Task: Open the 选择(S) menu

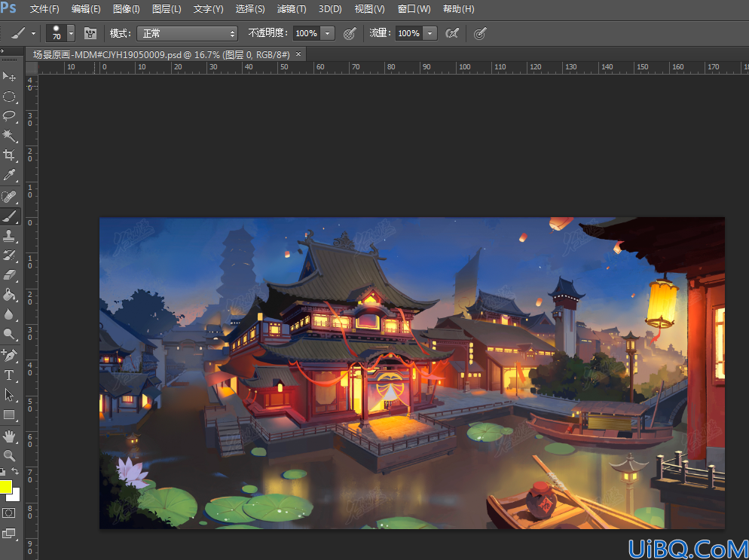Action: [250, 8]
